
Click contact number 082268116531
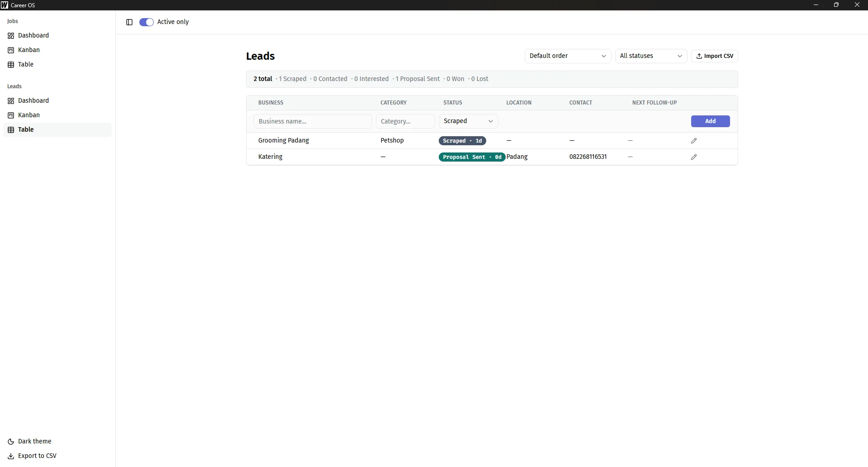point(588,157)
